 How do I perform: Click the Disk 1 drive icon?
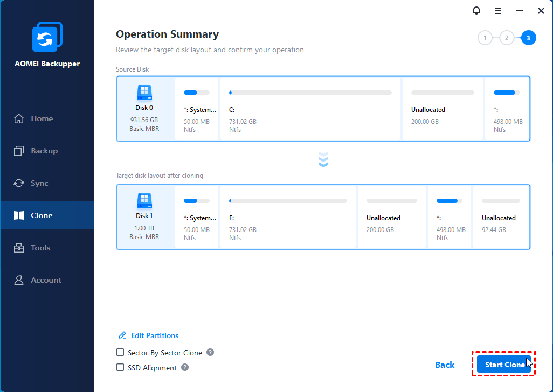(x=144, y=201)
